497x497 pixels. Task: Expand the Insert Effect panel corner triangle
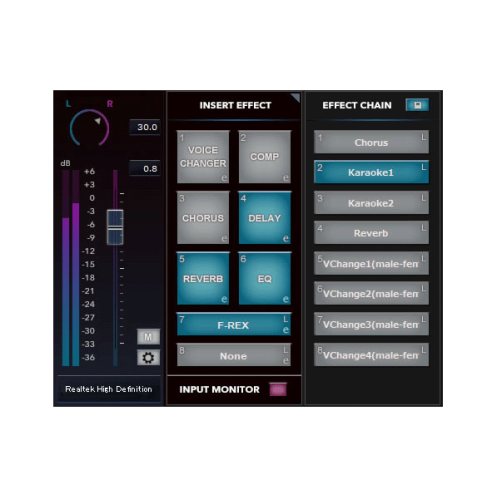[295, 98]
